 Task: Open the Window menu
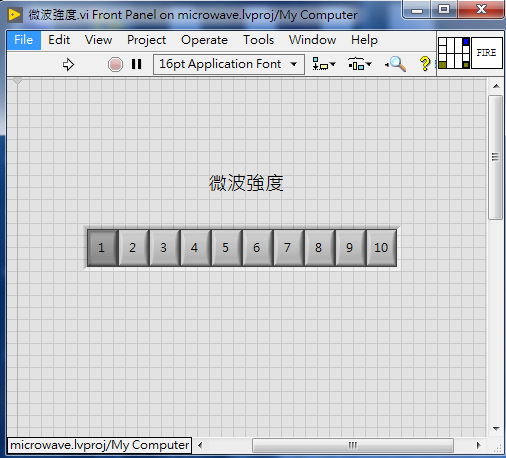[312, 40]
